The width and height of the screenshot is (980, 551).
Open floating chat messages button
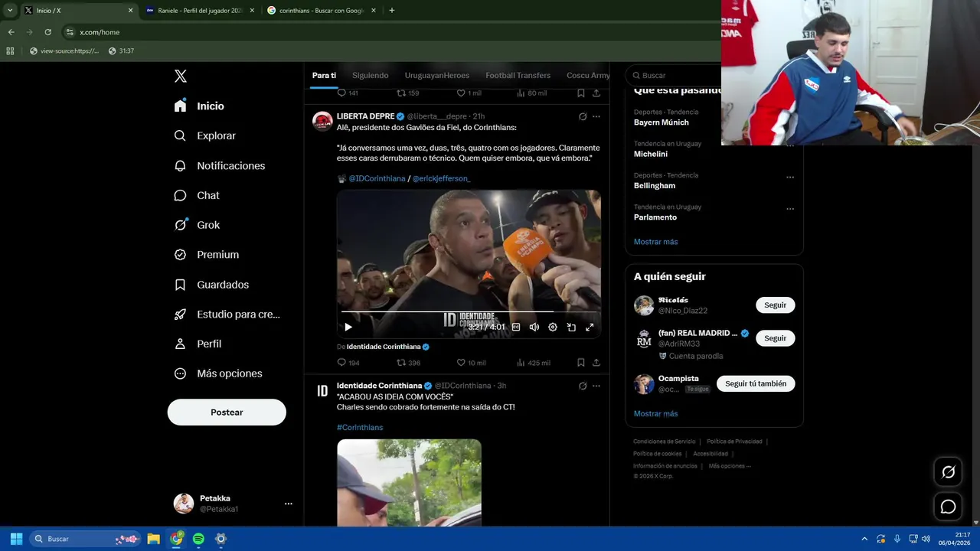point(948,507)
